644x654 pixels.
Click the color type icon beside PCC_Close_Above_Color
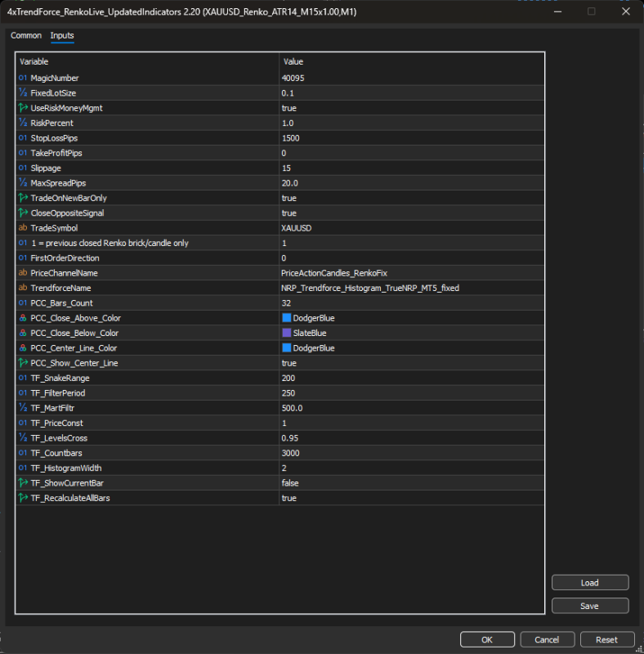(23, 318)
